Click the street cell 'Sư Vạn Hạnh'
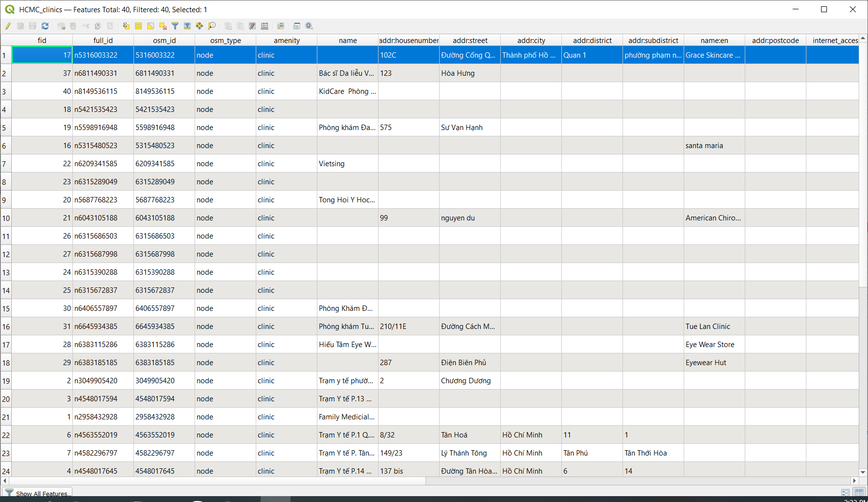The height and width of the screenshot is (502, 868). (x=470, y=128)
